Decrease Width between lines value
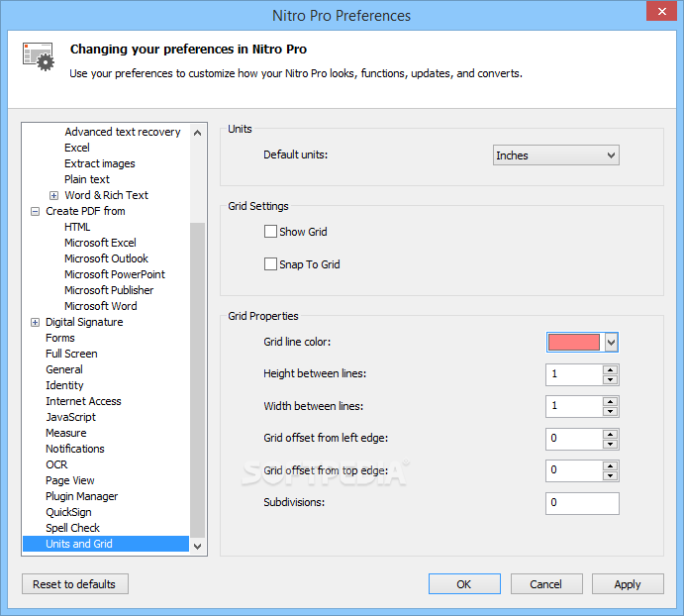 pyautogui.click(x=611, y=412)
